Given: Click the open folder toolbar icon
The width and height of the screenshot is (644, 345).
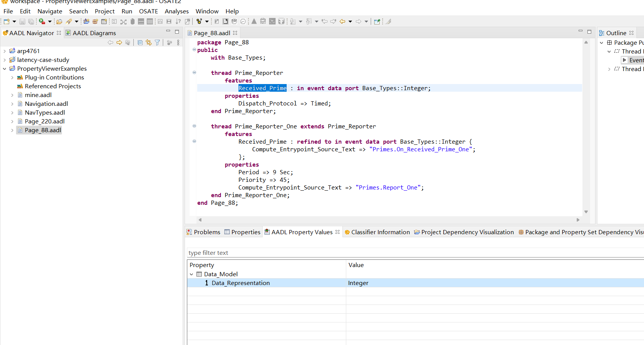Looking at the screenshot, I should [x=59, y=21].
